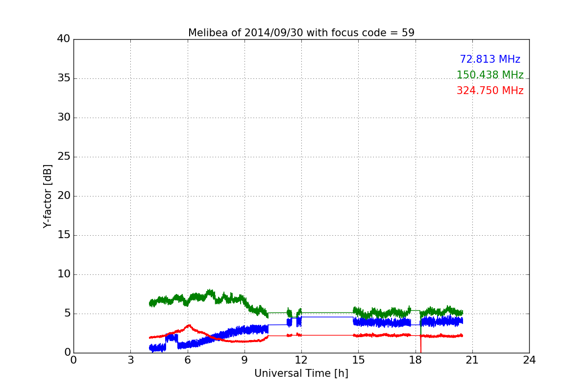The image size is (588, 392).
Task: Click the x-axis tick label 24
Action: pyautogui.click(x=529, y=360)
